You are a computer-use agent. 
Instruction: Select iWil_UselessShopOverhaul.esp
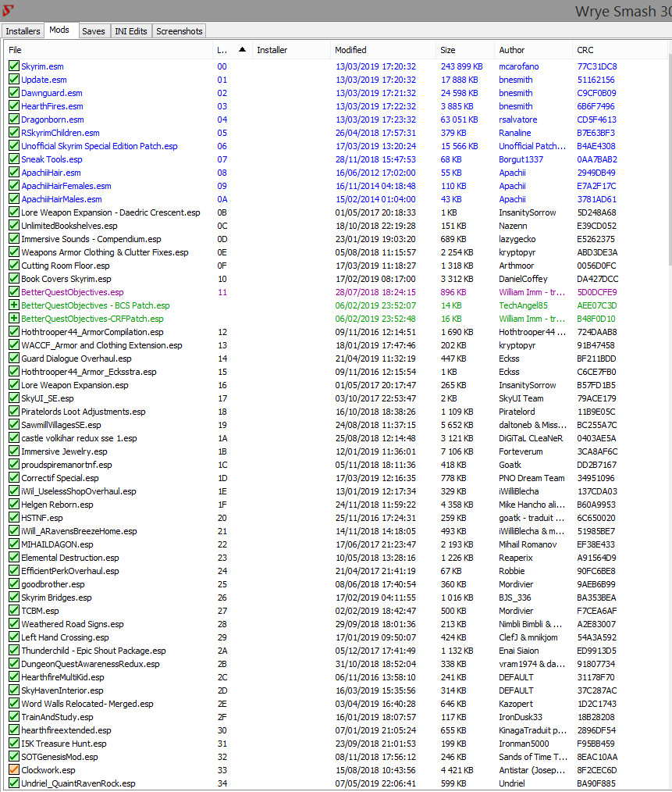(79, 491)
